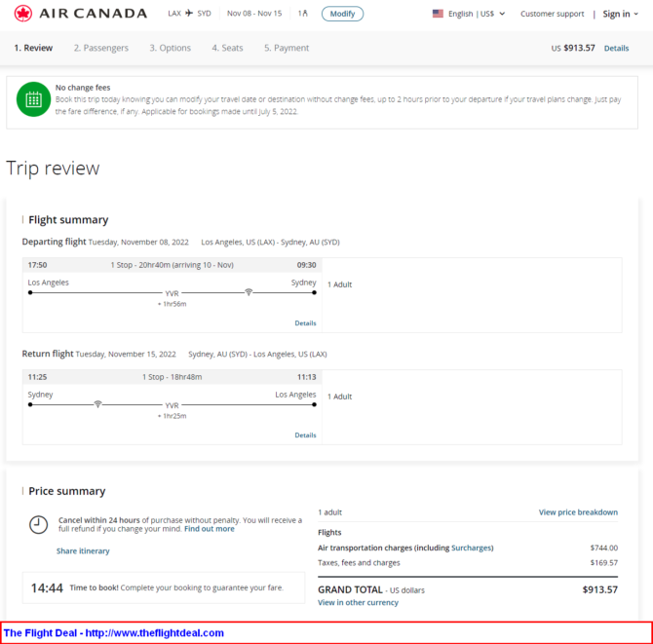The width and height of the screenshot is (653, 644).
Task: Click the YVR stop on departing flight
Action: click(x=172, y=293)
